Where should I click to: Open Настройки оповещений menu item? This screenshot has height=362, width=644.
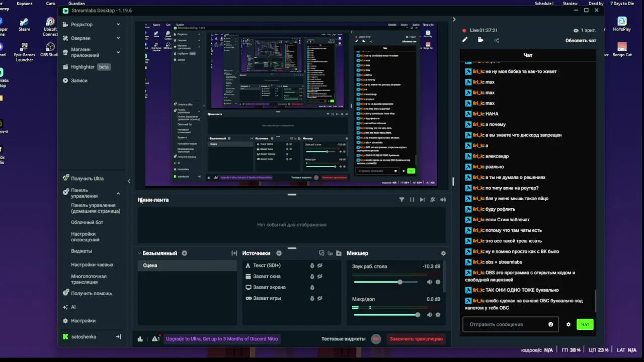[x=86, y=237]
